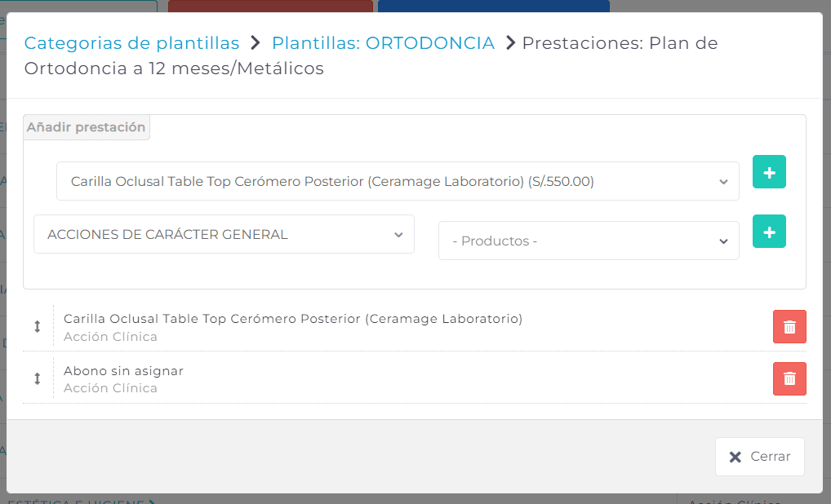Delete the Abono sin asignar row
This screenshot has height=504, width=831.
point(789,378)
